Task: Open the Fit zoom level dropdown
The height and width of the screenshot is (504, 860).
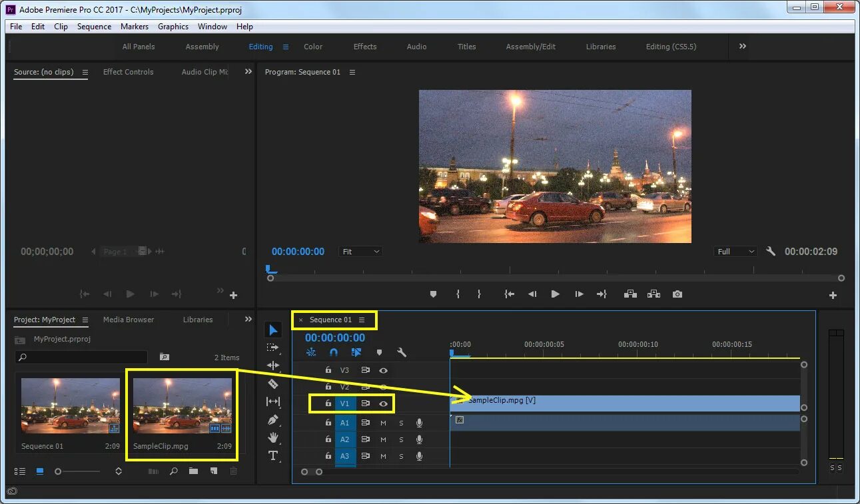Action: click(x=360, y=252)
